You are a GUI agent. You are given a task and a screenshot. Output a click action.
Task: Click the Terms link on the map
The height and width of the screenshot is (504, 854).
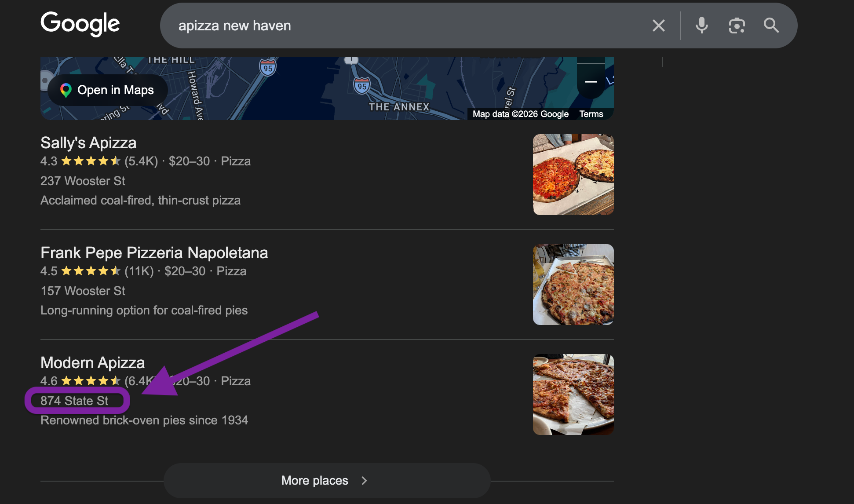[x=591, y=114]
